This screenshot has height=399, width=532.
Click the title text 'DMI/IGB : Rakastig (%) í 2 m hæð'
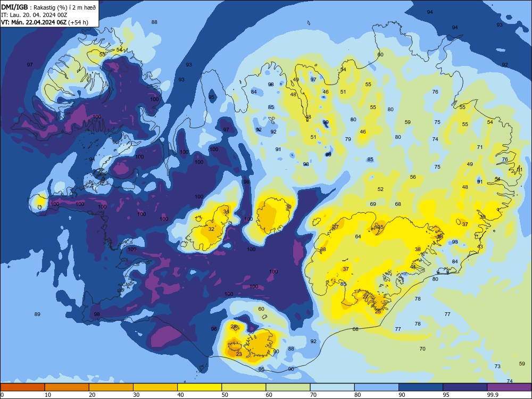pyautogui.click(x=48, y=7)
